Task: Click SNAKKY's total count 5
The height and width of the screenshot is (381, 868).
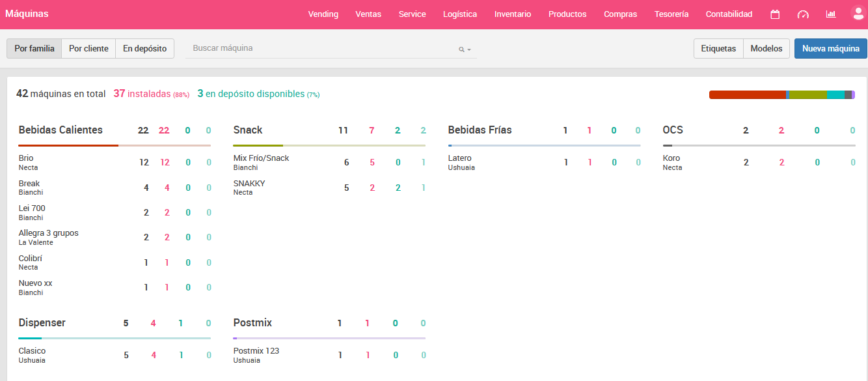Action: (347, 188)
